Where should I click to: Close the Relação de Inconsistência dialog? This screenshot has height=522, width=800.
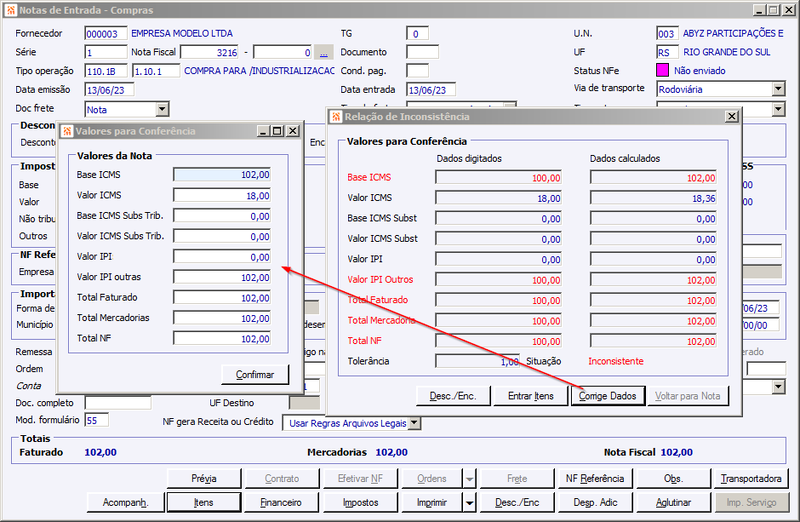pyautogui.click(x=732, y=116)
